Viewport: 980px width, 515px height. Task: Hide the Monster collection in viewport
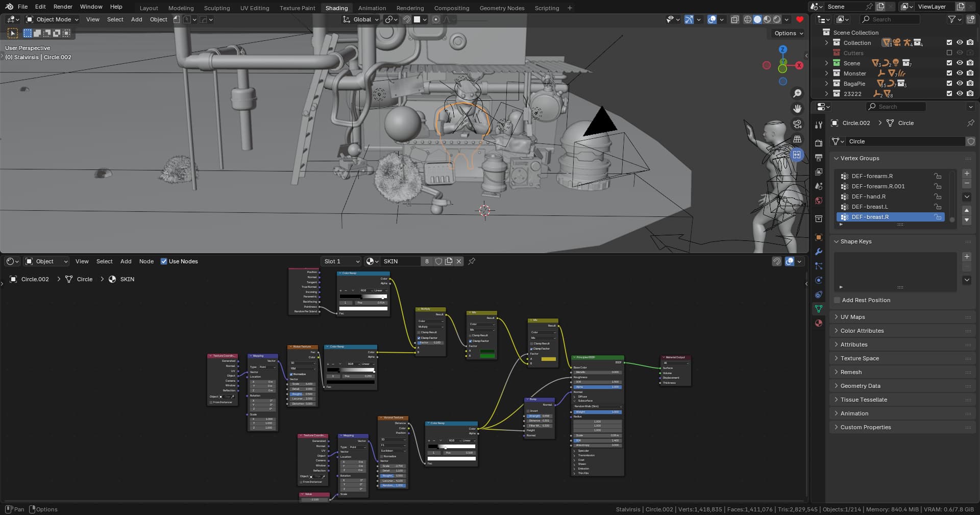point(960,73)
